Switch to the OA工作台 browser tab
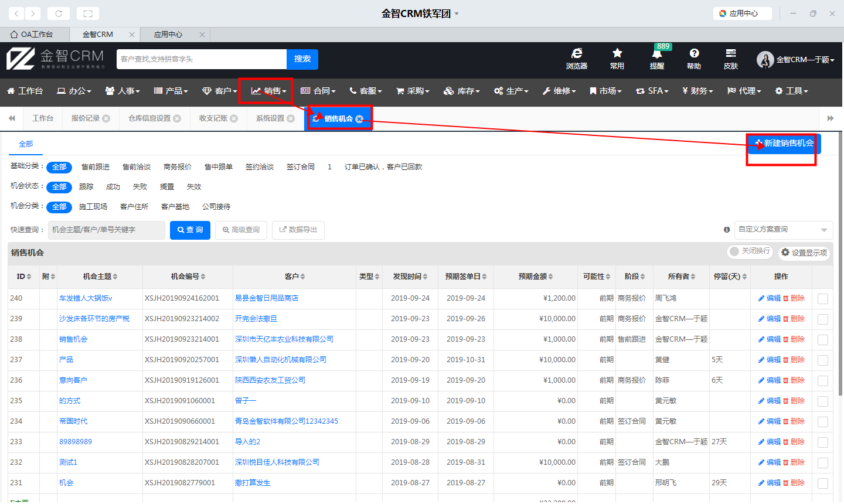This screenshot has width=844, height=504. pyautogui.click(x=35, y=35)
